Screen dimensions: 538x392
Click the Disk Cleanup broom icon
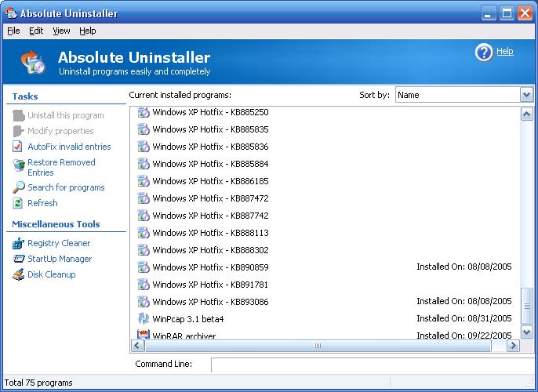point(18,274)
